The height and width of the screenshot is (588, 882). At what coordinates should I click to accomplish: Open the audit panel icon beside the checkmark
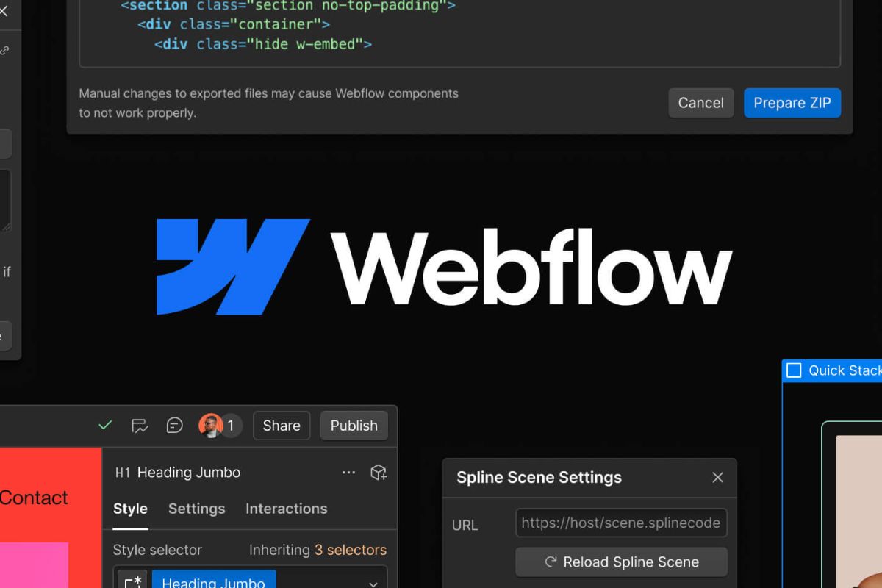pos(140,426)
